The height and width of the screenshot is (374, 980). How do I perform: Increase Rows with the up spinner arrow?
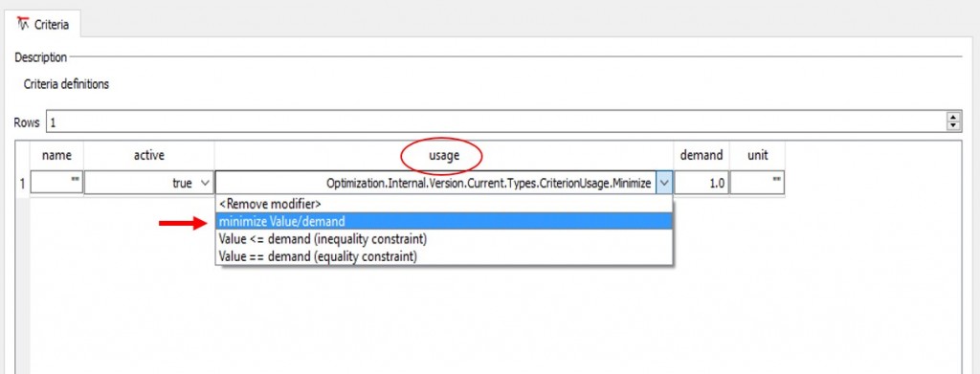[x=954, y=118]
